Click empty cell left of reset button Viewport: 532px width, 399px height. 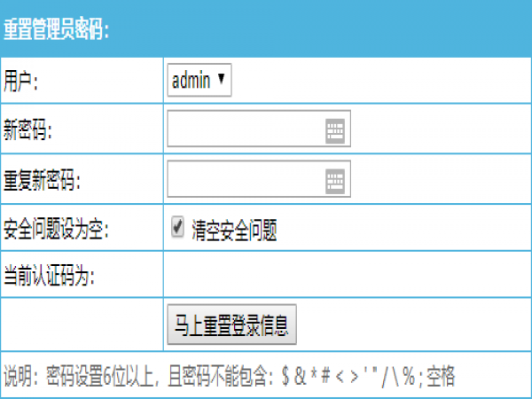82,325
